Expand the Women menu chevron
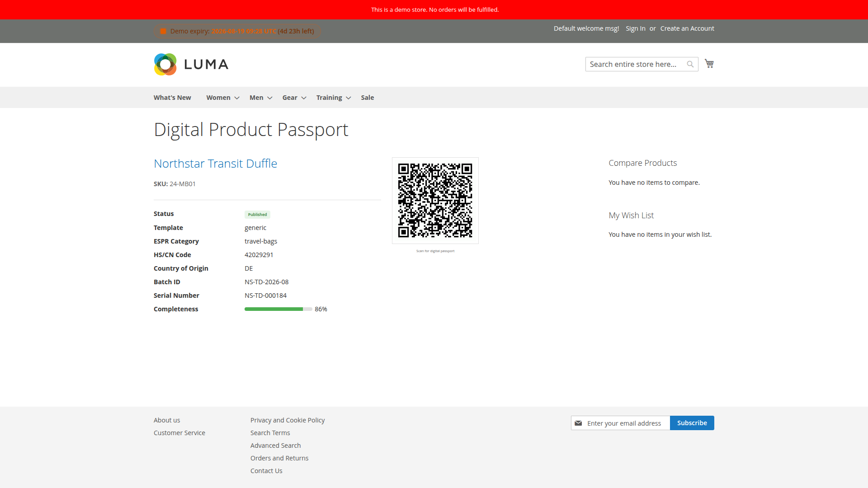Viewport: 868px width, 488px height. [x=237, y=98]
